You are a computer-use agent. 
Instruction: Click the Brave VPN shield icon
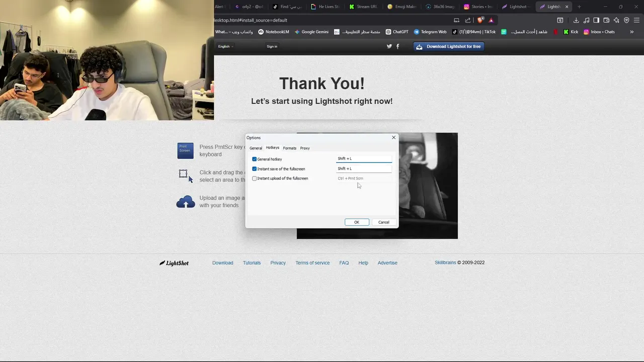[626, 20]
